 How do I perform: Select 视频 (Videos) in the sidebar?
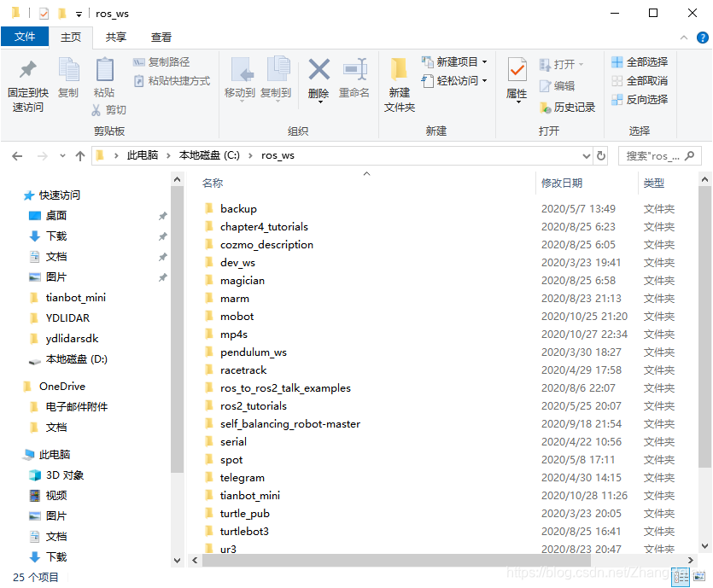tap(56, 496)
